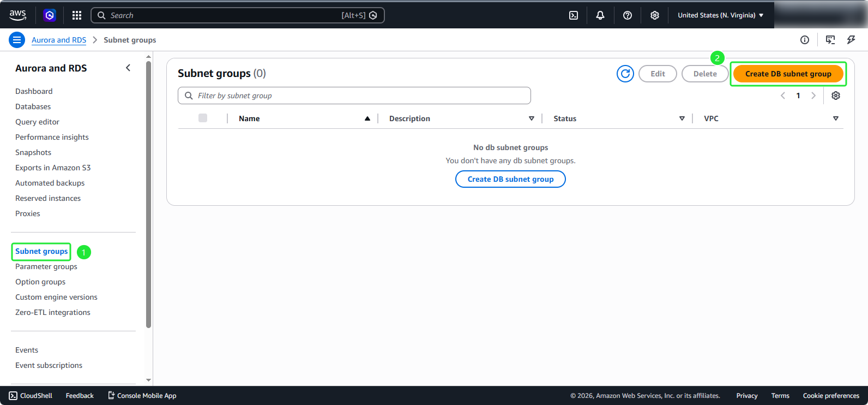
Task: Focus the AWS Search box
Action: 238,15
